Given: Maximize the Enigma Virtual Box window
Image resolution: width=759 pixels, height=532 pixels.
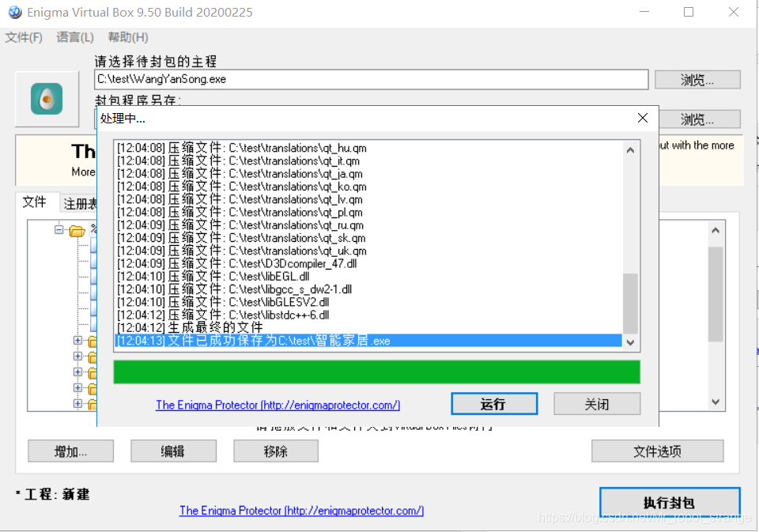Looking at the screenshot, I should click(x=689, y=12).
